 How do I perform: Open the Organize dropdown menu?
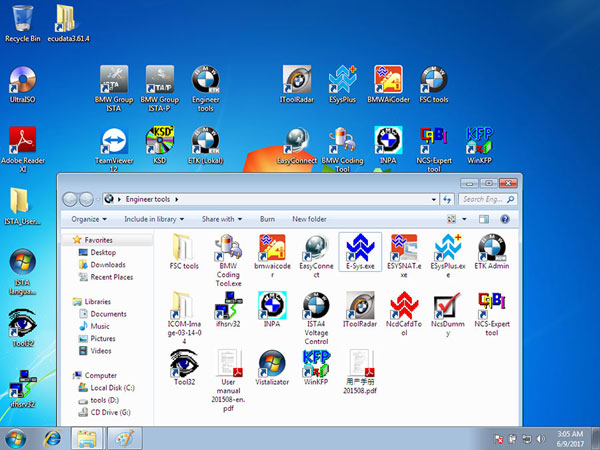pos(89,219)
